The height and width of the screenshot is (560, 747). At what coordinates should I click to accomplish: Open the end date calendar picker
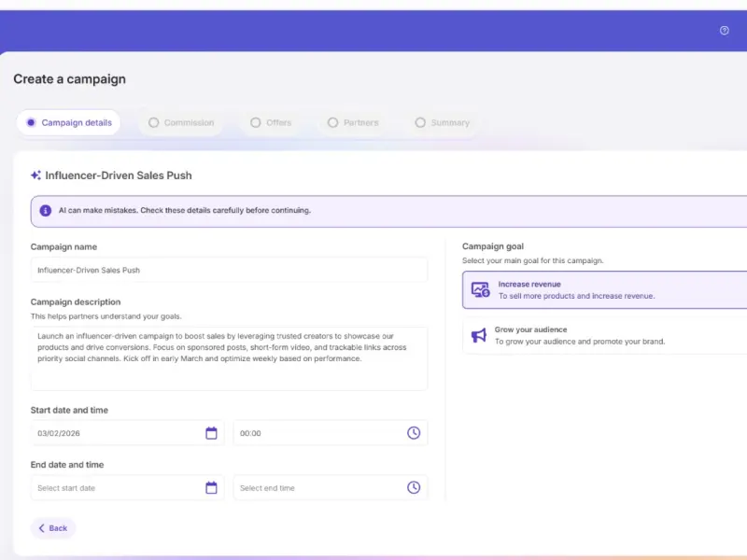(x=211, y=487)
